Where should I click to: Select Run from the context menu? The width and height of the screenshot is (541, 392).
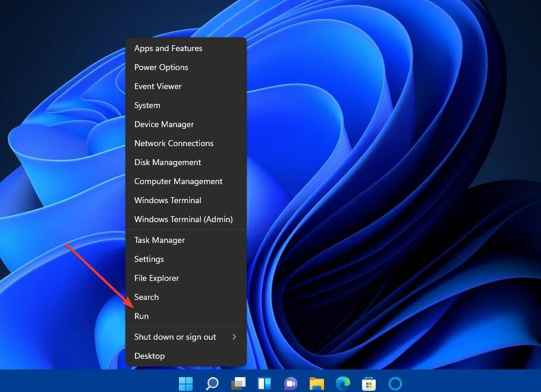tap(141, 316)
